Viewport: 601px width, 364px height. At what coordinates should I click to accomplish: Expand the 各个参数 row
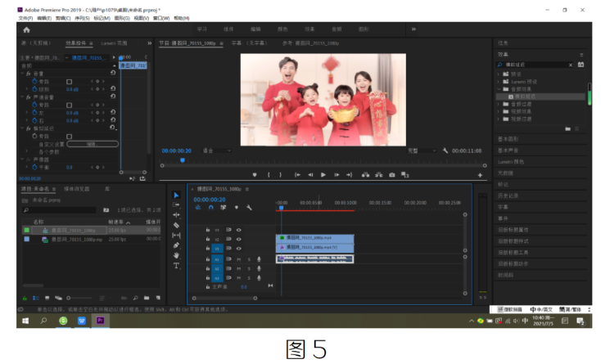pyautogui.click(x=27, y=152)
